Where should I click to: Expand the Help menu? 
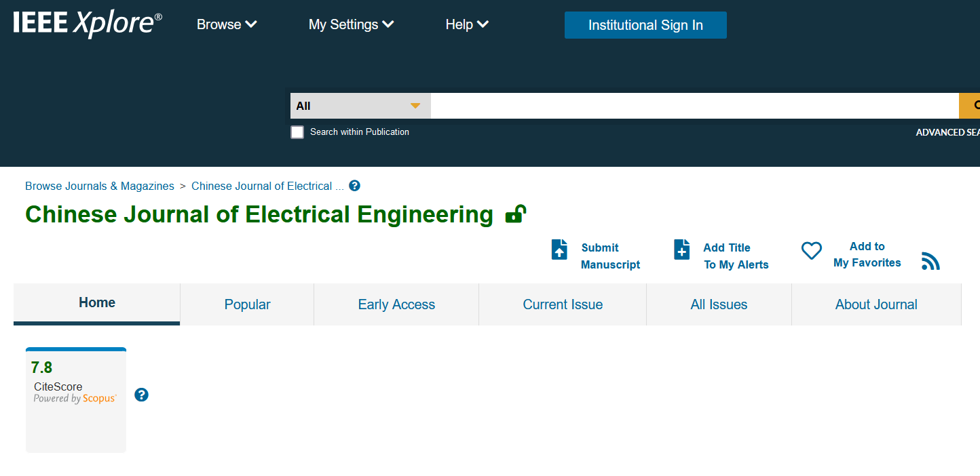[x=467, y=24]
